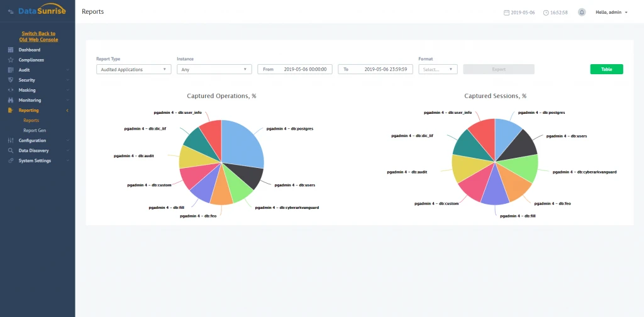Image resolution: width=644 pixels, height=317 pixels.
Task: Open the Report Type dropdown
Action: click(133, 69)
